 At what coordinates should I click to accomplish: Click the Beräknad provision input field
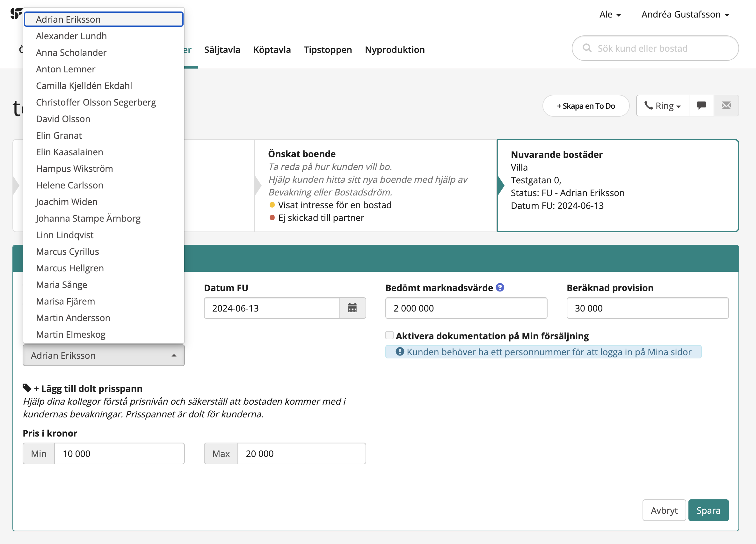(647, 308)
